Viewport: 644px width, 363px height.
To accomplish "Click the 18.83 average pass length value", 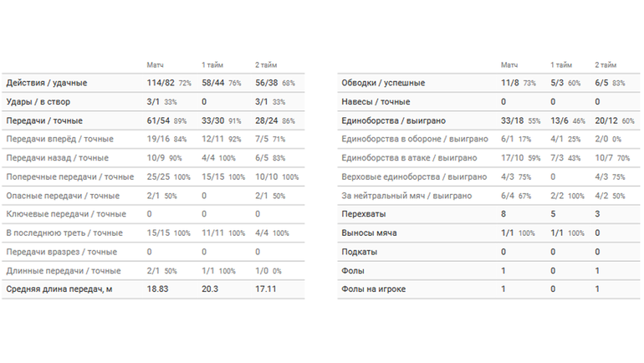I will [x=159, y=289].
